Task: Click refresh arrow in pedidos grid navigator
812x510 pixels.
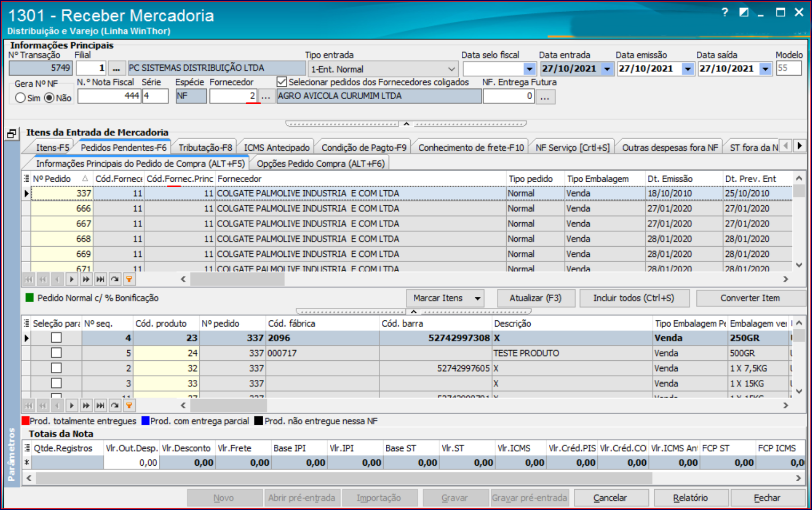Action: [115, 279]
